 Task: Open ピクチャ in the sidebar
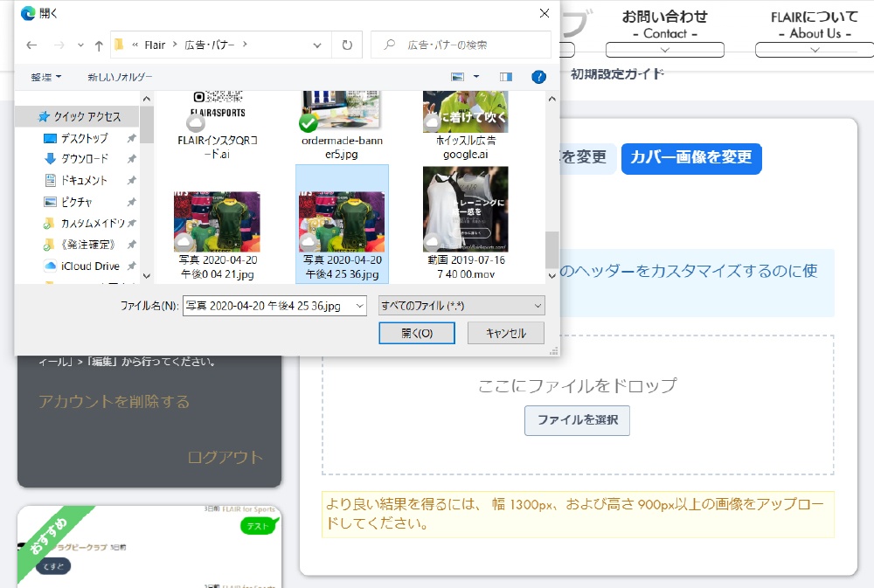pyautogui.click(x=76, y=202)
